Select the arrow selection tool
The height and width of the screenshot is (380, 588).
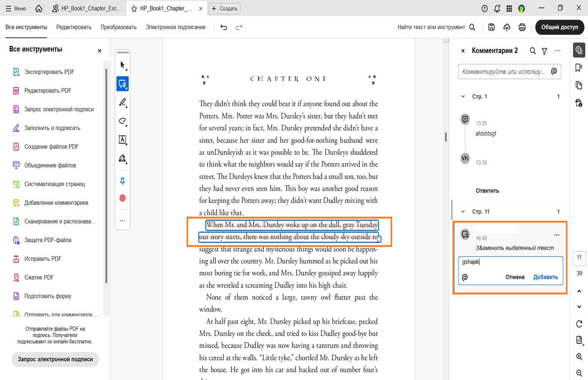tap(122, 65)
